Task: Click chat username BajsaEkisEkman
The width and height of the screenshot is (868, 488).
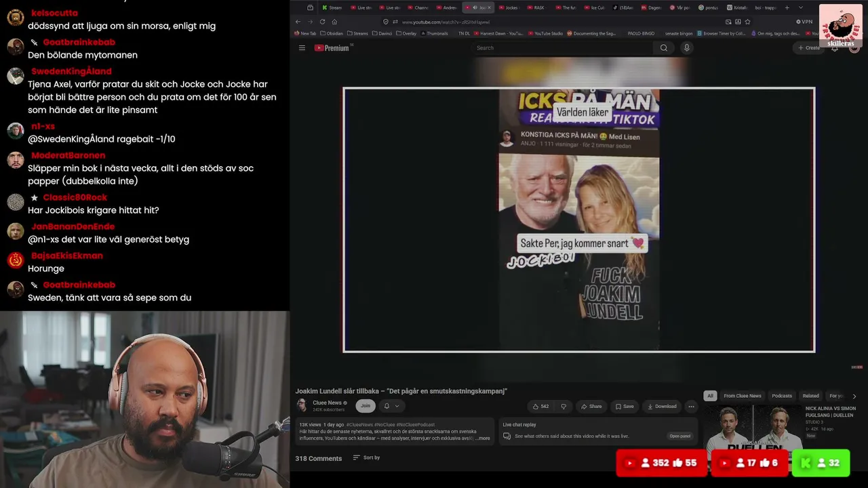Action: pyautogui.click(x=66, y=256)
